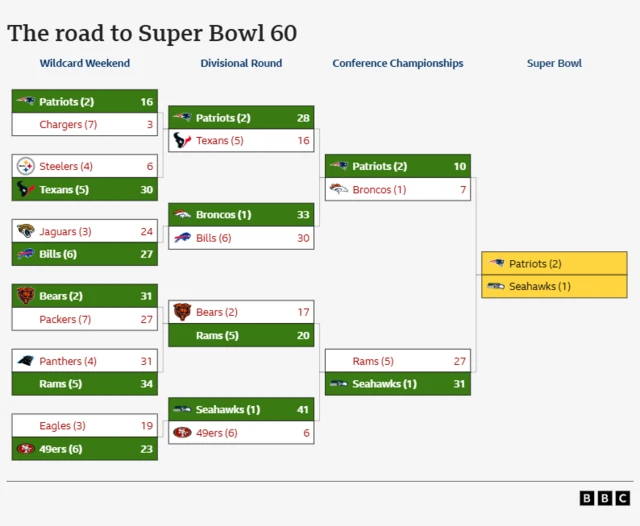Screen dimensions: 640x526
Task: Click the Broncos logo beside the score 33
Action: coord(182,214)
